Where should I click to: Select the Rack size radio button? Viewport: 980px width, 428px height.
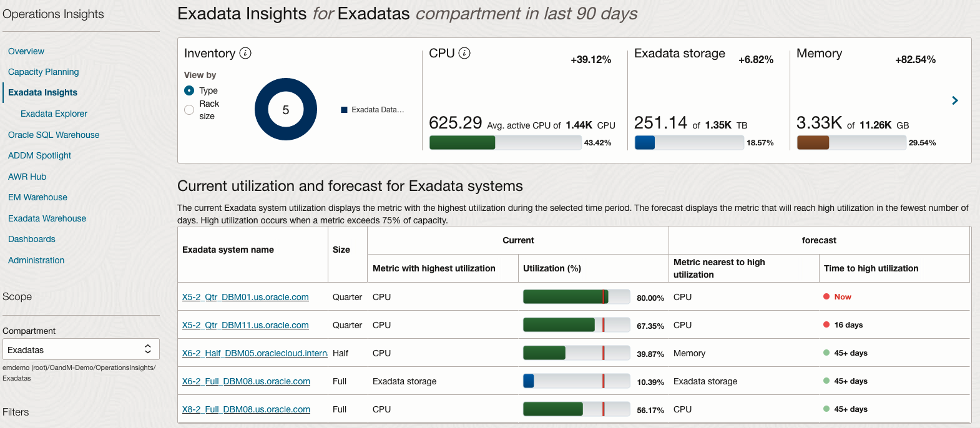click(189, 110)
